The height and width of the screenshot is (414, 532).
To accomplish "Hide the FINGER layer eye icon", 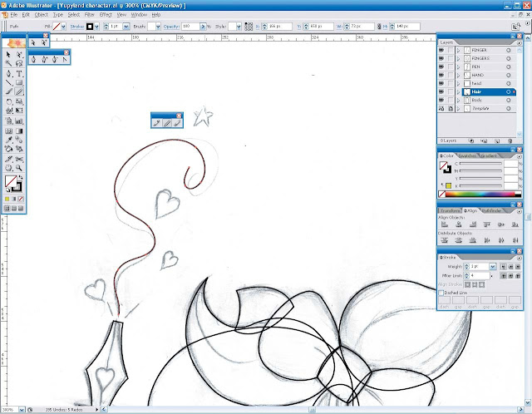I will (x=441, y=50).
